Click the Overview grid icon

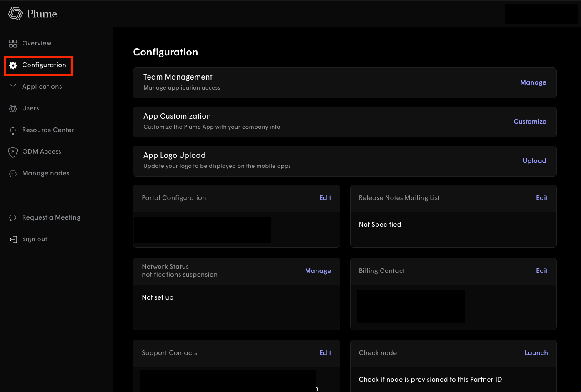point(13,43)
